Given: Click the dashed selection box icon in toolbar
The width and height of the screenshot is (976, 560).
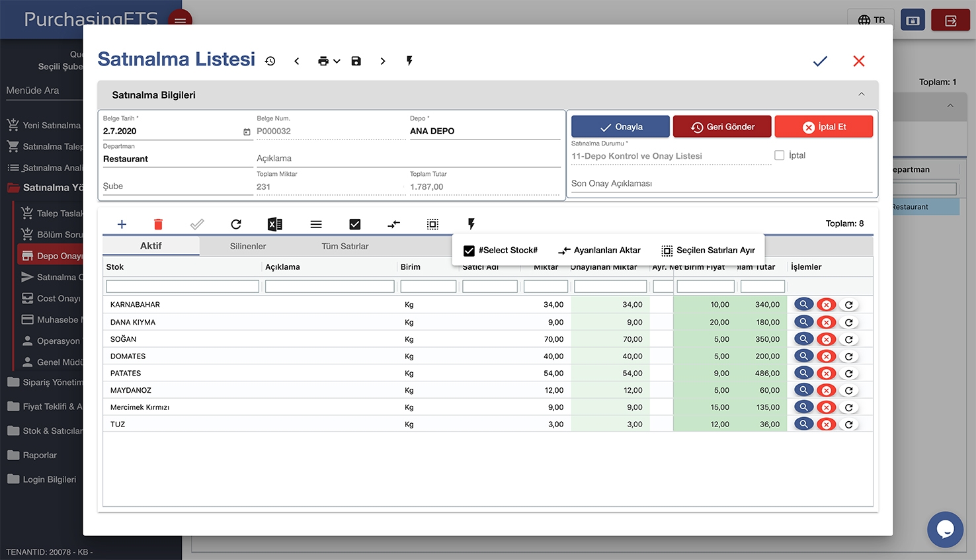Looking at the screenshot, I should point(432,224).
